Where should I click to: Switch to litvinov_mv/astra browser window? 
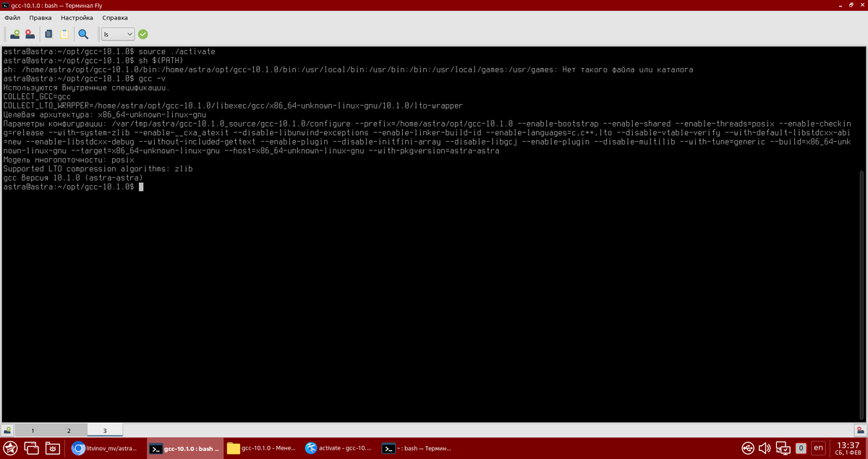pyautogui.click(x=106, y=448)
